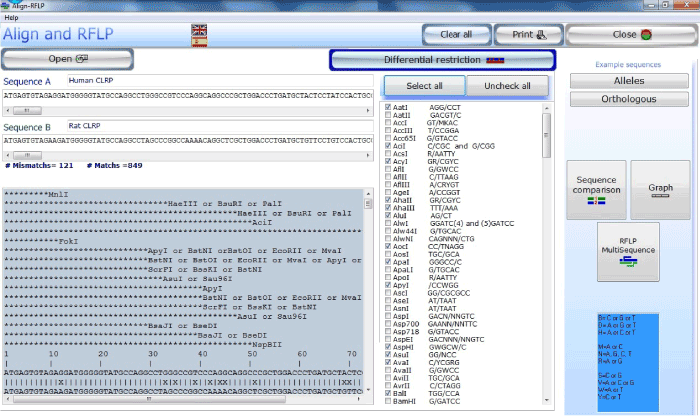The width and height of the screenshot is (700, 419).
Task: Uncheck the AspHI enzyme checkbox
Action: click(x=388, y=347)
